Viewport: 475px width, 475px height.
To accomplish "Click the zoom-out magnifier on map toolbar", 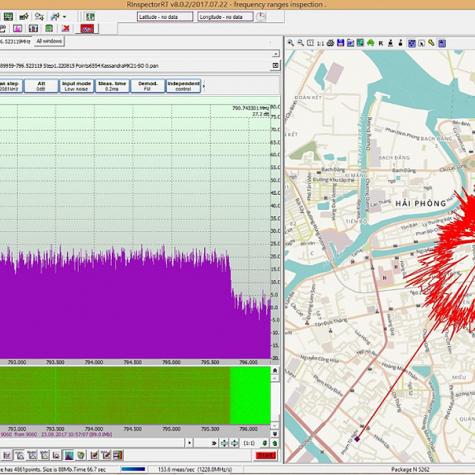I will (x=301, y=43).
